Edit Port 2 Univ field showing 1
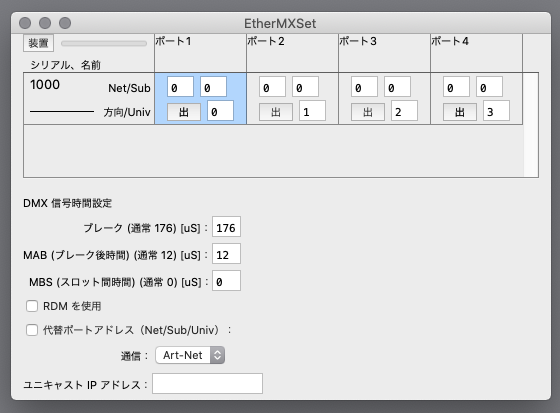Screen dimensions: 560x413 coord(312,111)
